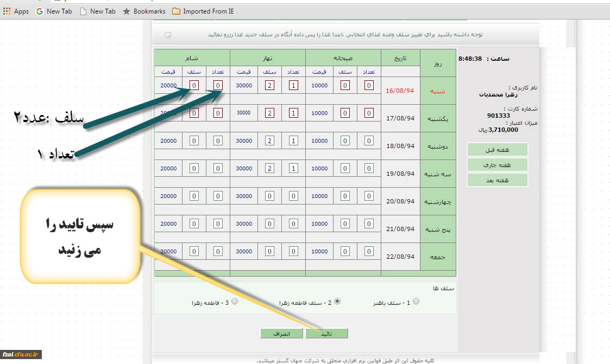This screenshot has width=610, height=364.
Task: Select radio option 3 - فاطمه زهرا
Action: tap(235, 302)
